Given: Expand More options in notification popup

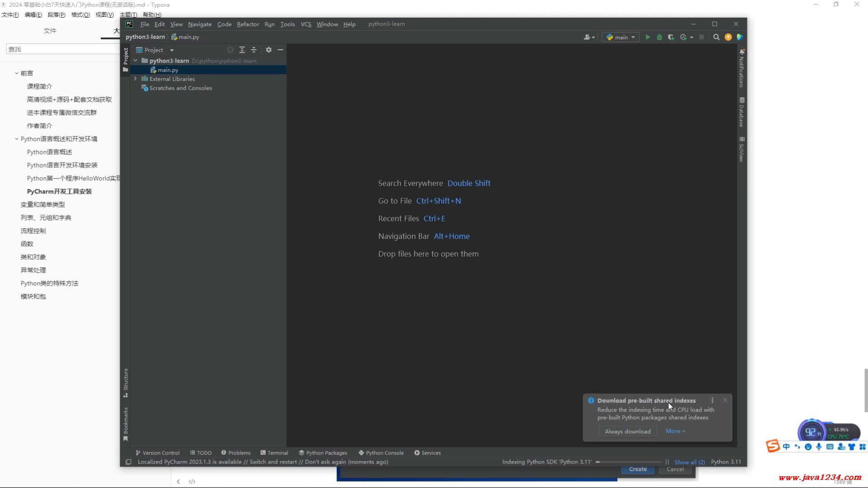Looking at the screenshot, I should click(675, 431).
